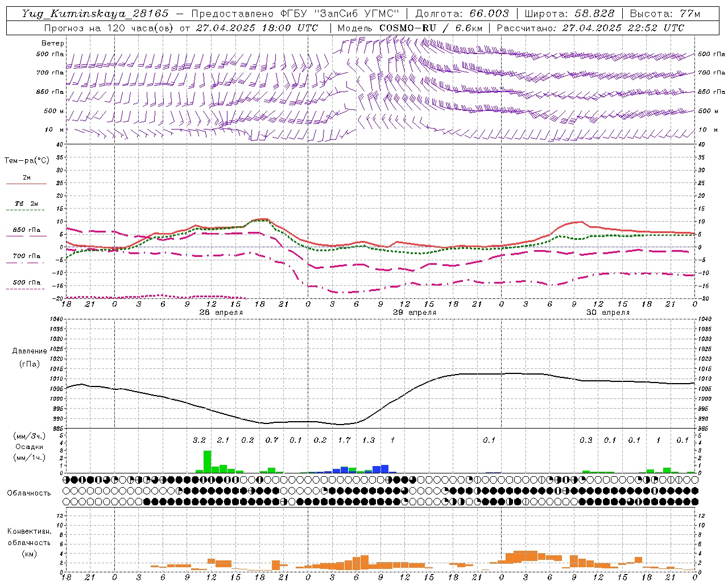Image resolution: width=728 pixels, height=582 pixels.
Task: Click the station title Yug_Kuminskaya_28165
Action: pos(95,14)
